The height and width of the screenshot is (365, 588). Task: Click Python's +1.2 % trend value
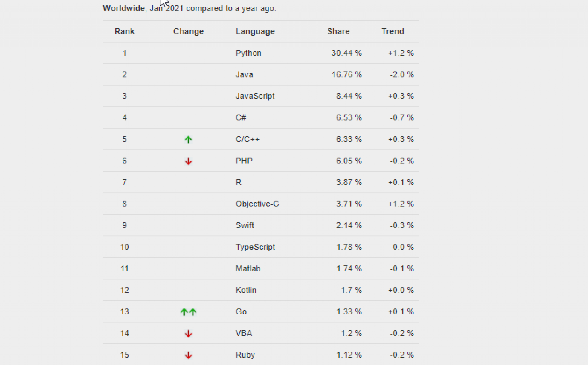tap(401, 53)
